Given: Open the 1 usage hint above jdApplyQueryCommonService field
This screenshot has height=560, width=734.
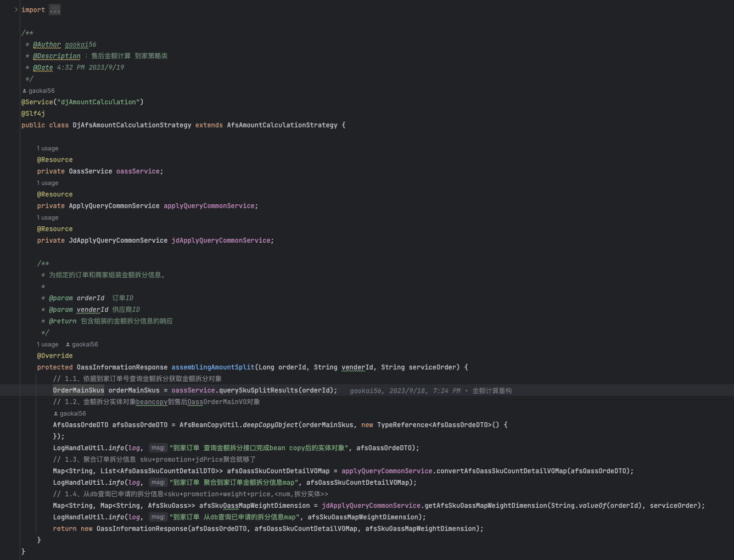Looking at the screenshot, I should (48, 217).
